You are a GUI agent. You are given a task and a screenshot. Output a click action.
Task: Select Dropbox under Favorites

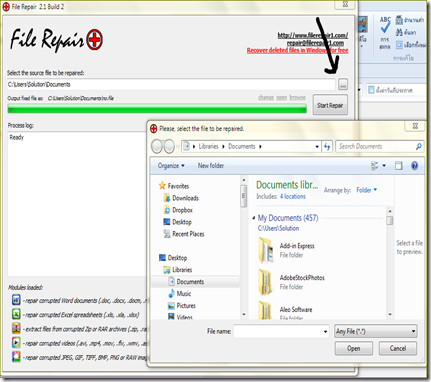pos(178,210)
